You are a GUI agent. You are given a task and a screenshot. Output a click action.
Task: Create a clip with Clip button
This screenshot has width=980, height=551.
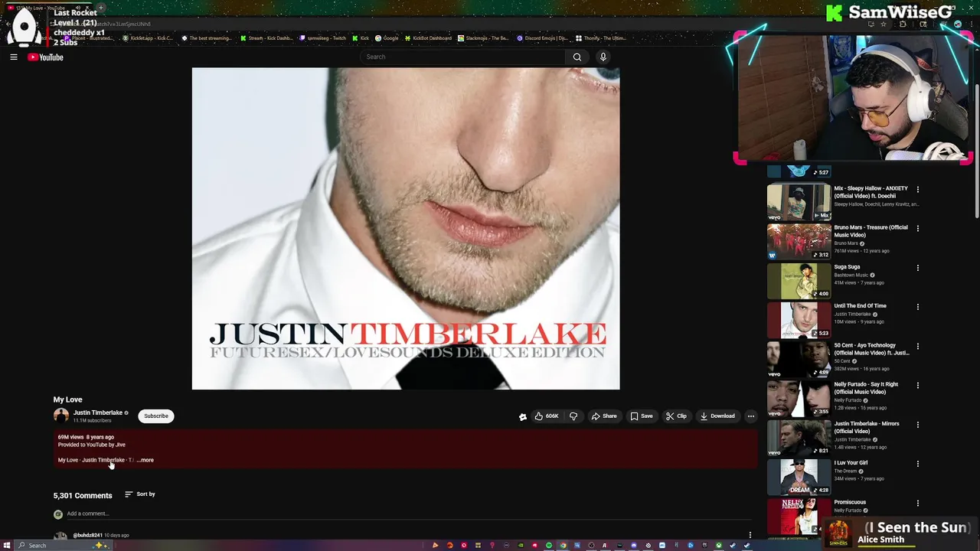tap(676, 416)
